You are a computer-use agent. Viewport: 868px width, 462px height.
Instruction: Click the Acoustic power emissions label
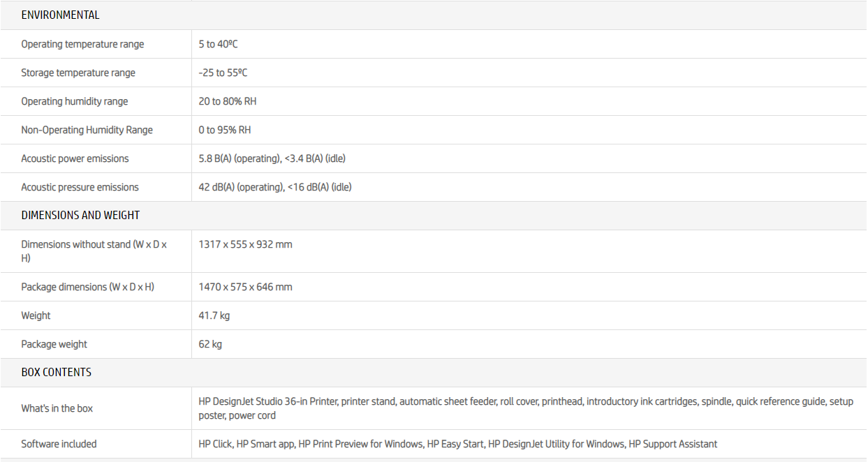click(75, 158)
